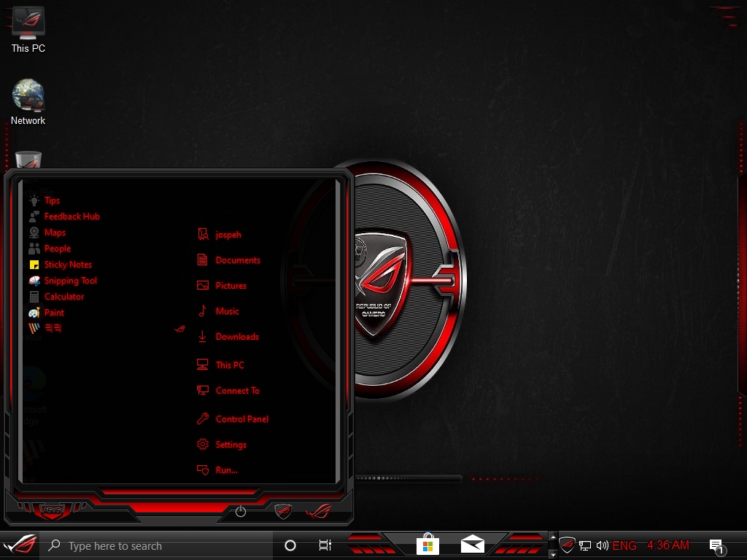Open Tips from the start menu list
Image resolution: width=747 pixels, height=560 pixels.
[52, 201]
